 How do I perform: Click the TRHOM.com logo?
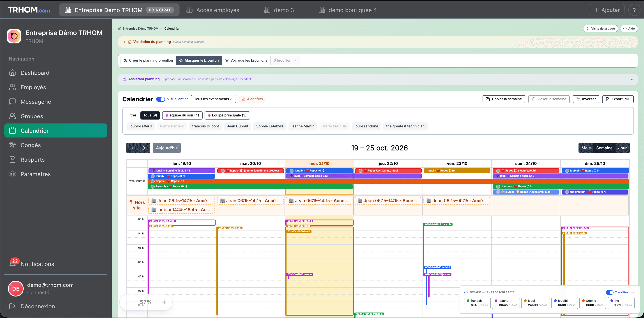(29, 10)
